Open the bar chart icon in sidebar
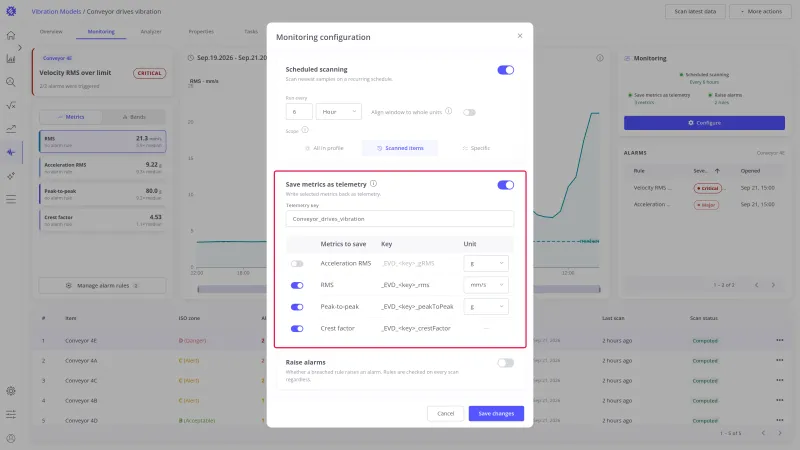 pos(11,59)
